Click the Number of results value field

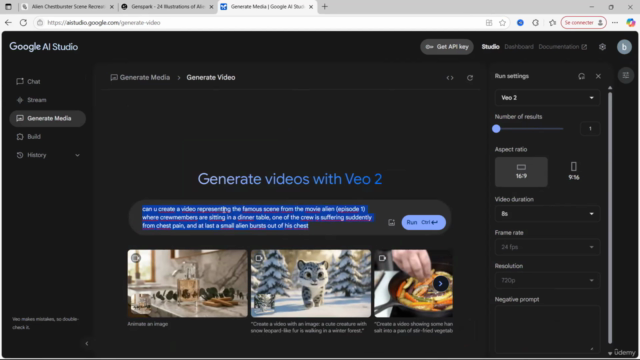click(x=590, y=129)
